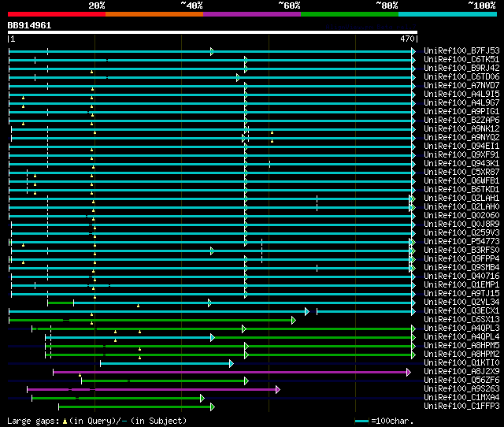Viewport: 504px width, 427px height.
Task: Click the purple alignment bar for A9S263
Action: (x=152, y=390)
